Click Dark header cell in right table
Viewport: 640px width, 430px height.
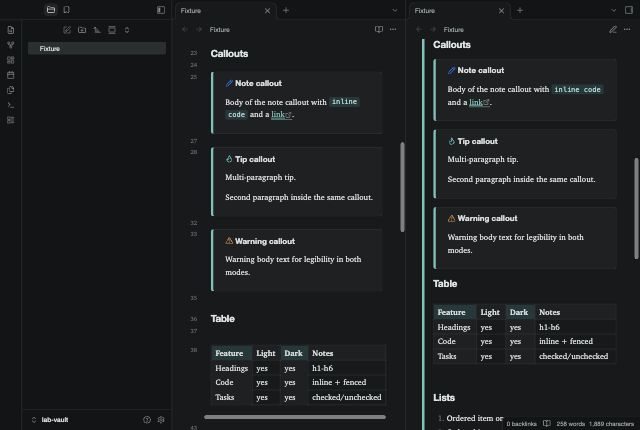[x=520, y=312]
